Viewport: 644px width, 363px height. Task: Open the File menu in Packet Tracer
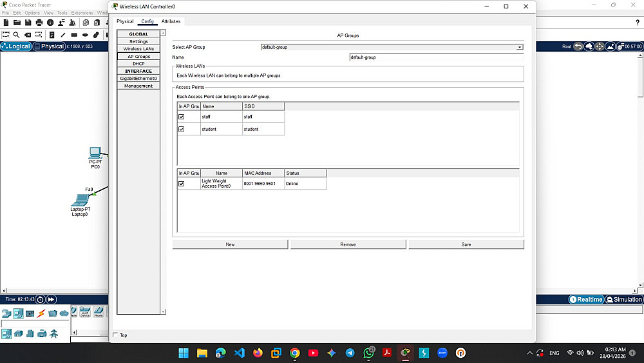pos(5,13)
